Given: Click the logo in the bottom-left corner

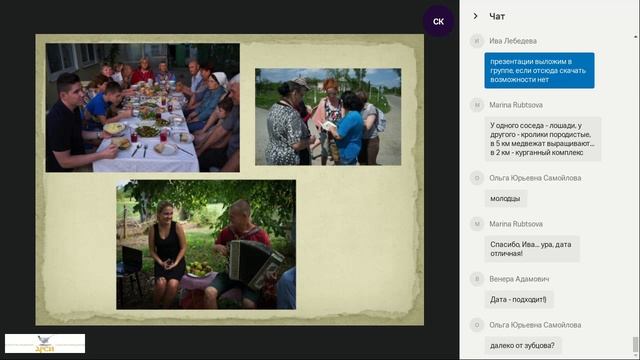Looking at the screenshot, I should (45, 343).
